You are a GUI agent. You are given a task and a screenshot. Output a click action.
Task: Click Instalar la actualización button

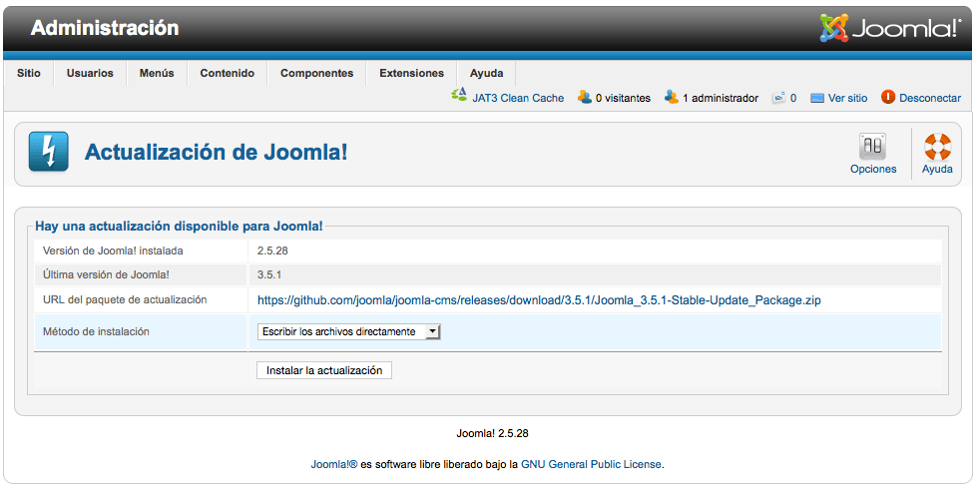(x=324, y=370)
